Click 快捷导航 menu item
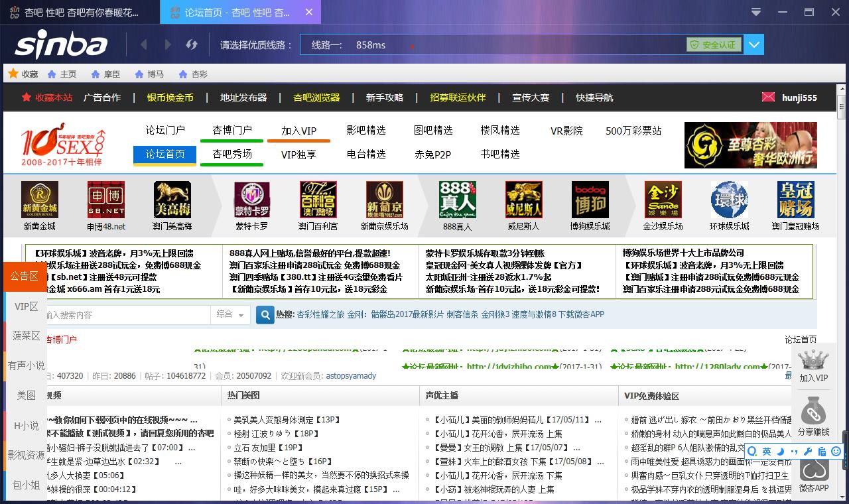This screenshot has height=504, width=849. click(x=594, y=97)
